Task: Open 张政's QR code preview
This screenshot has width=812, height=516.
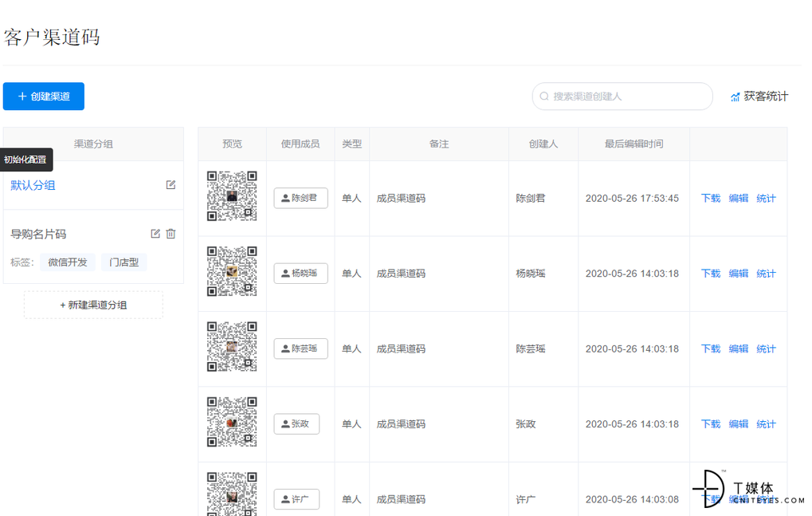Action: (232, 422)
